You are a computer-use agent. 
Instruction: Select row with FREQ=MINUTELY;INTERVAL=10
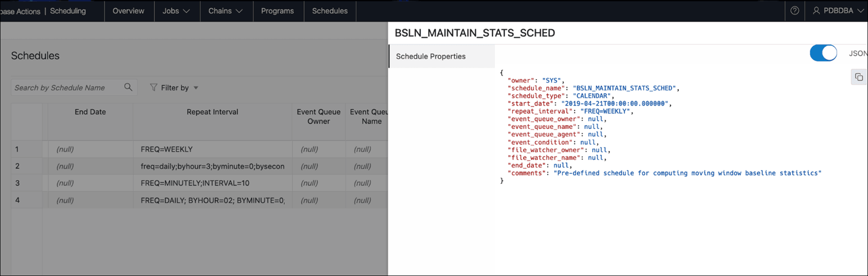(195, 183)
